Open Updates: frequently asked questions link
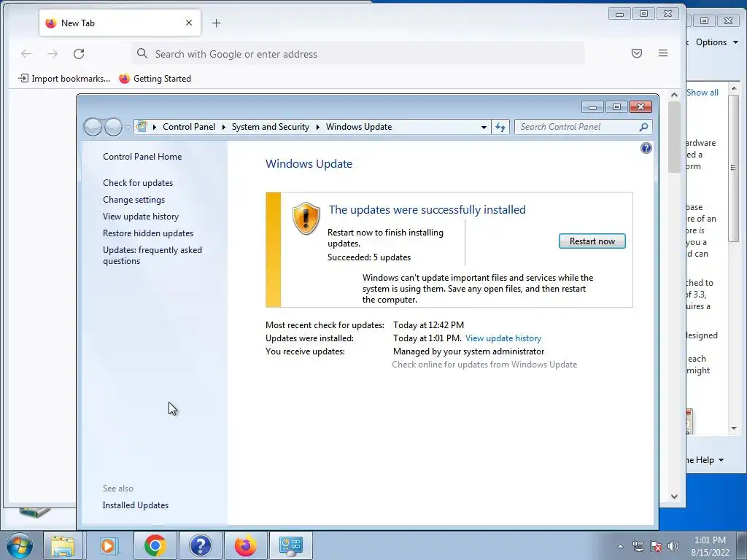The height and width of the screenshot is (560, 747). tap(152, 255)
